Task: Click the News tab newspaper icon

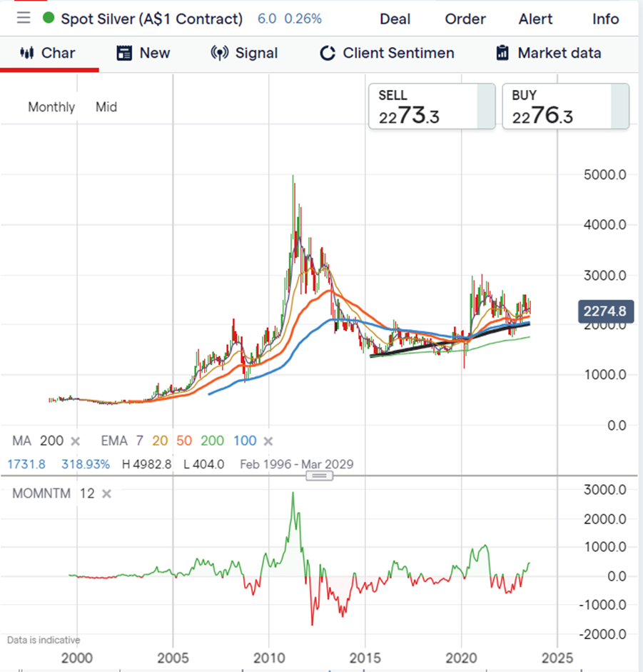Action: pyautogui.click(x=124, y=53)
